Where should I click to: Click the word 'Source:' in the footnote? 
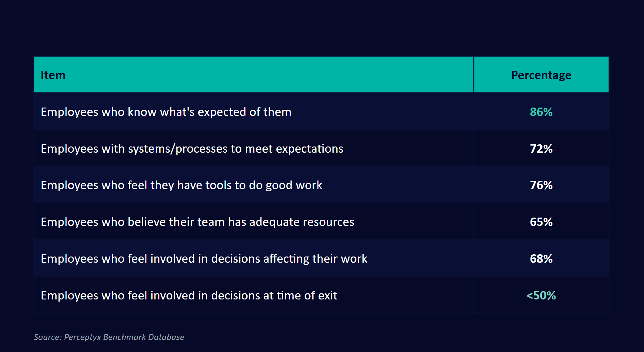click(48, 337)
